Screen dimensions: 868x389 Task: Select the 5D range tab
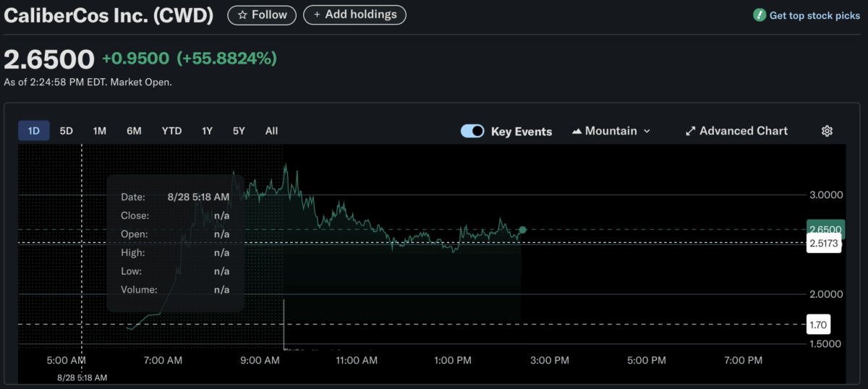(x=67, y=131)
